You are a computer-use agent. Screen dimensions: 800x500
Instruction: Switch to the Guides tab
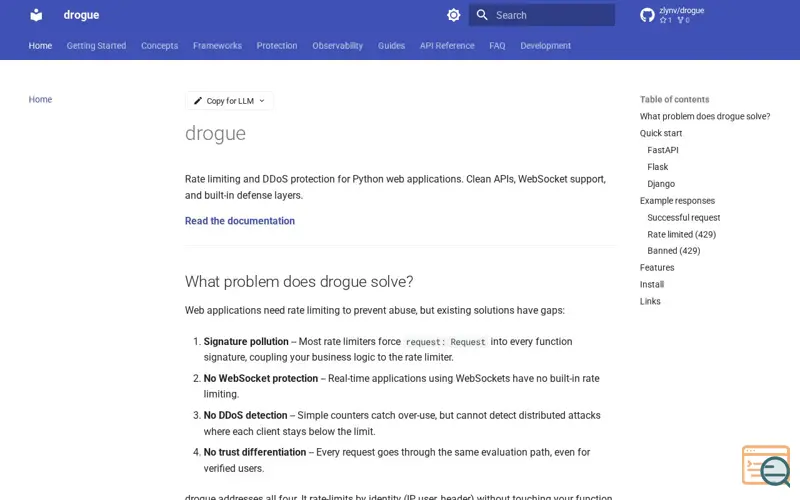[391, 46]
